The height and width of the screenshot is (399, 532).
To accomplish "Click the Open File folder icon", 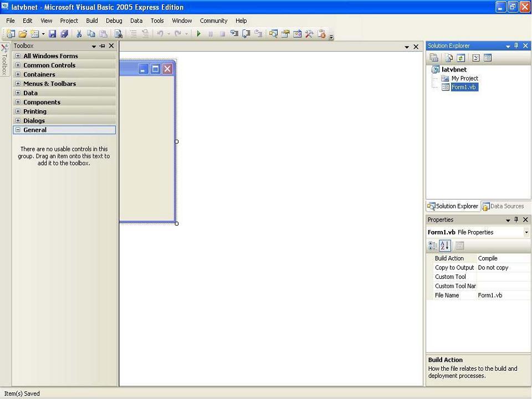I will tap(23, 34).
